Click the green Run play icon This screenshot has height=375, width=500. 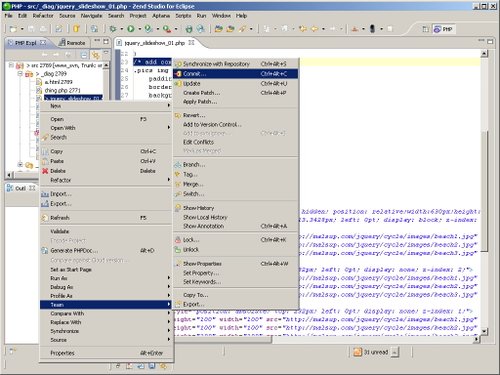click(131, 29)
